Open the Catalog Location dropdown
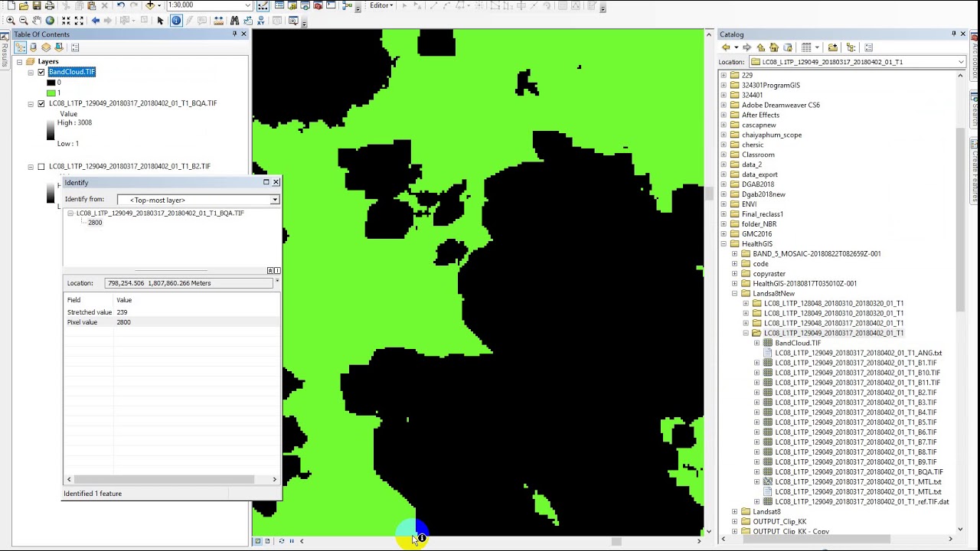 [x=961, y=62]
